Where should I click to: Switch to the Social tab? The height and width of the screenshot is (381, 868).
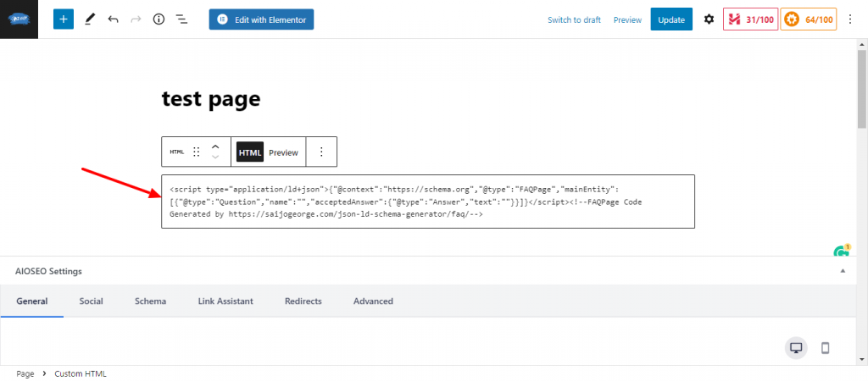(x=91, y=301)
